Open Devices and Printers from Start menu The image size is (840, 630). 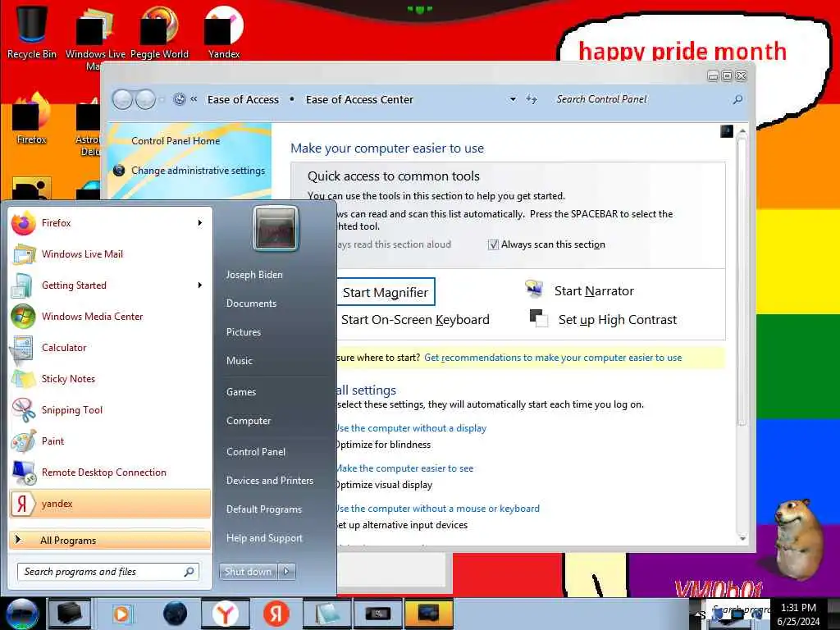(x=269, y=481)
